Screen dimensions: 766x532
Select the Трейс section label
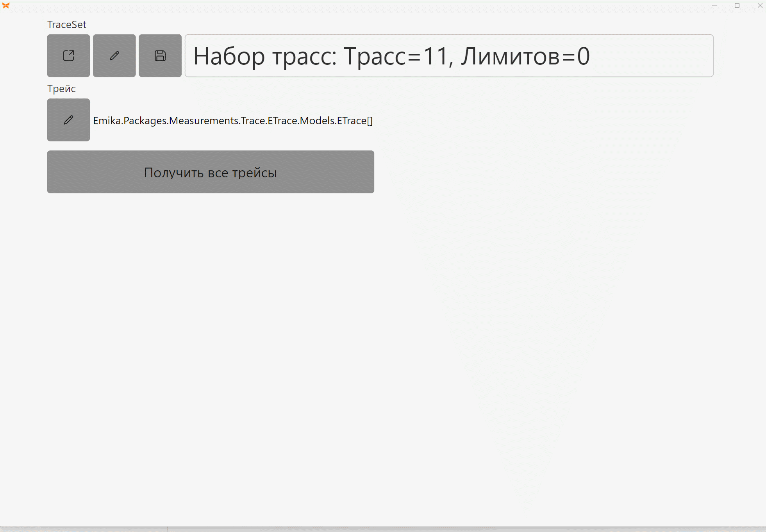pos(61,89)
